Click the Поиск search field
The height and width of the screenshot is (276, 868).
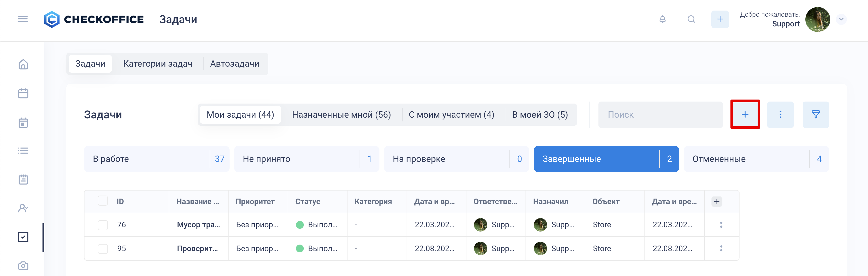(x=661, y=115)
